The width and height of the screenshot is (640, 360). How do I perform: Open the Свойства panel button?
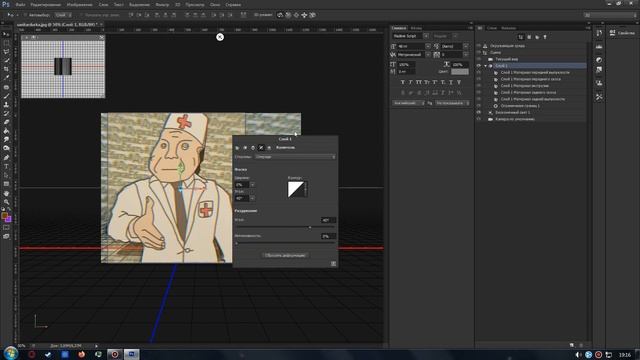click(622, 33)
